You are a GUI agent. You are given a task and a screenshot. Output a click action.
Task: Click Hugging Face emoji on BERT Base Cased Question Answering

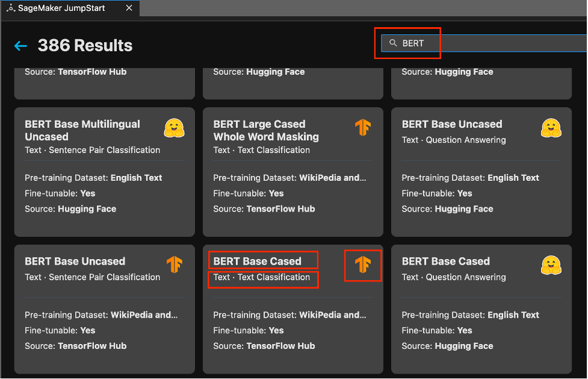click(x=551, y=265)
